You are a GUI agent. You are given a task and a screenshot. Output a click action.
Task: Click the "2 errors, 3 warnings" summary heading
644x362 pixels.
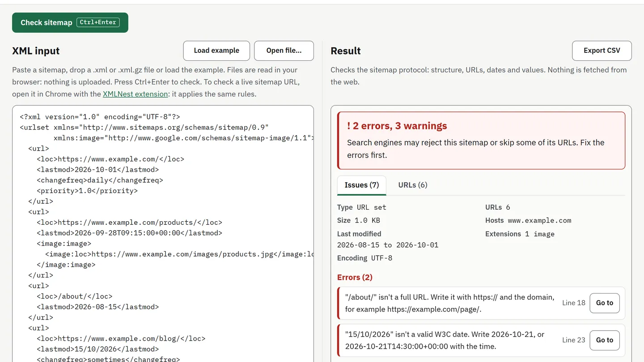[397, 126]
